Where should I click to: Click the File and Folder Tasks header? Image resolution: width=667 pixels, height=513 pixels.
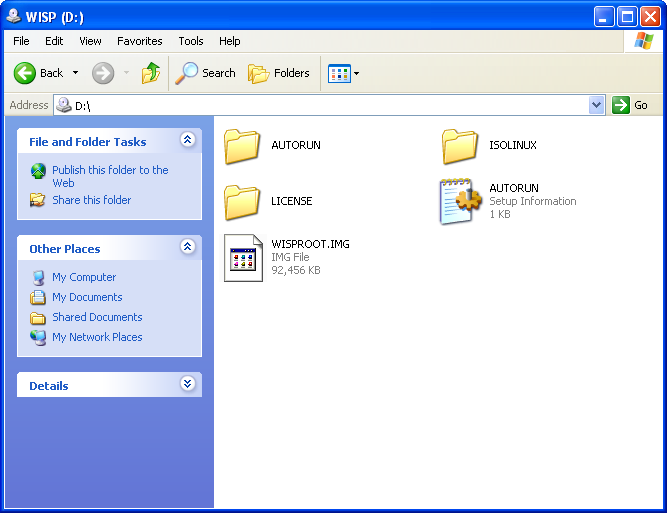tap(88, 142)
